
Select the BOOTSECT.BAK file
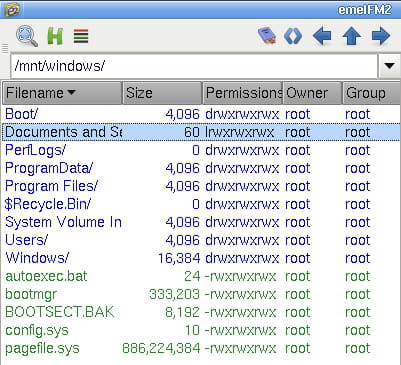pyautogui.click(x=60, y=312)
